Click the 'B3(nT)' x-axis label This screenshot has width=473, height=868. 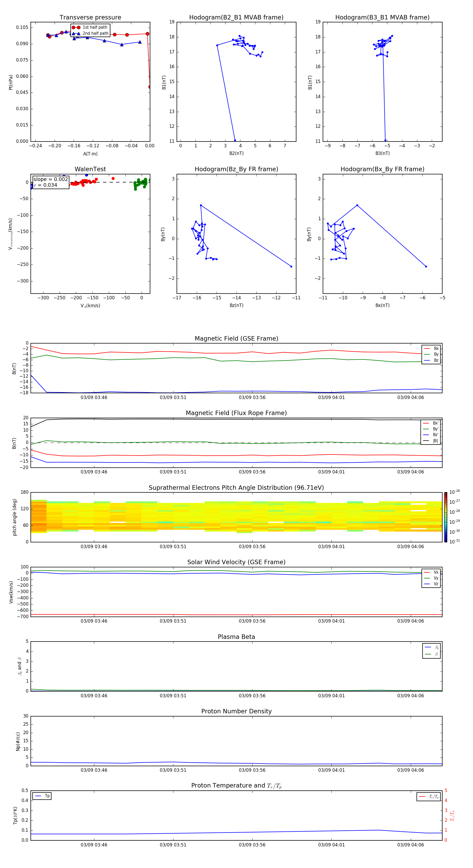pyautogui.click(x=382, y=153)
